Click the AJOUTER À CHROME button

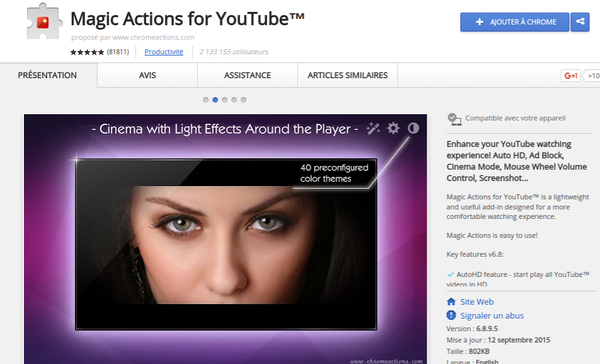click(x=515, y=22)
